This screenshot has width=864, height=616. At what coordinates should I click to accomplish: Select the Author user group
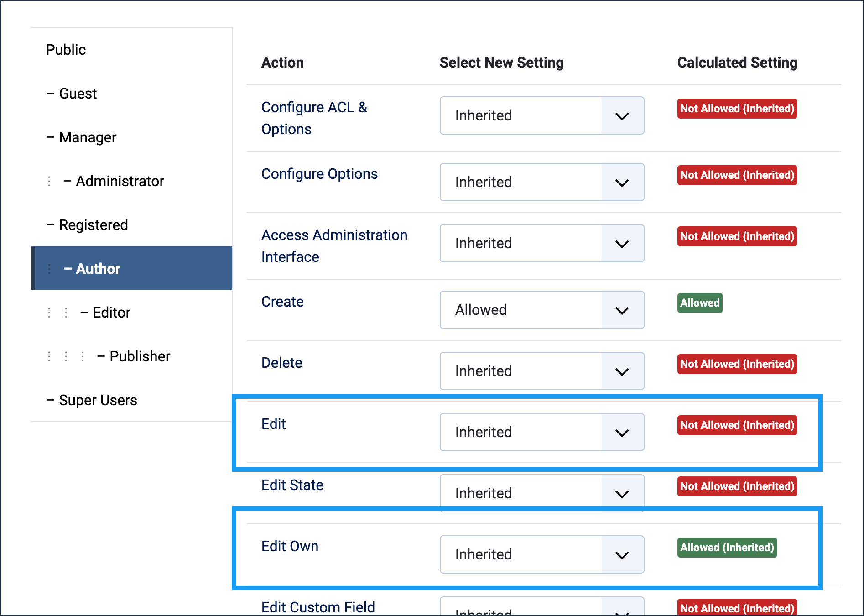[132, 268]
